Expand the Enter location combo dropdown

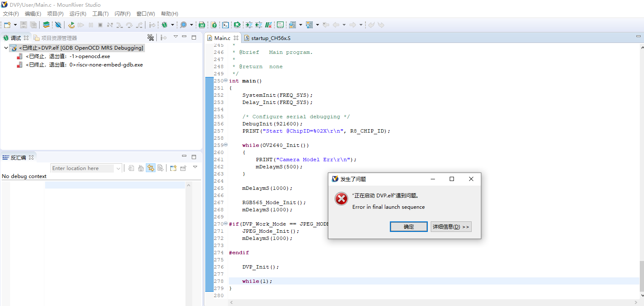(118, 168)
